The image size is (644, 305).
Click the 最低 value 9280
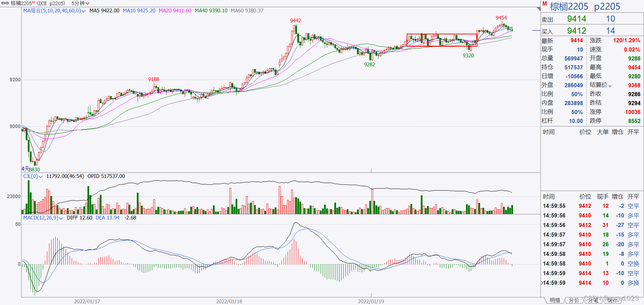[634, 77]
